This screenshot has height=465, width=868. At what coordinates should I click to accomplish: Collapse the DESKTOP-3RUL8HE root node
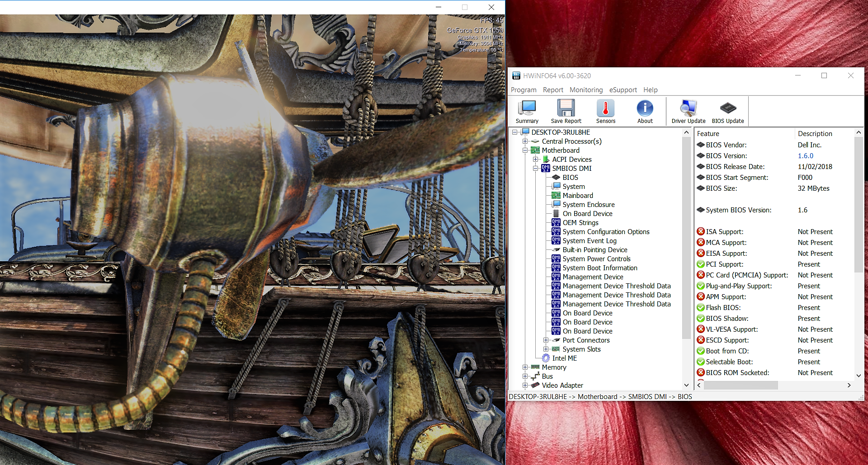(515, 132)
